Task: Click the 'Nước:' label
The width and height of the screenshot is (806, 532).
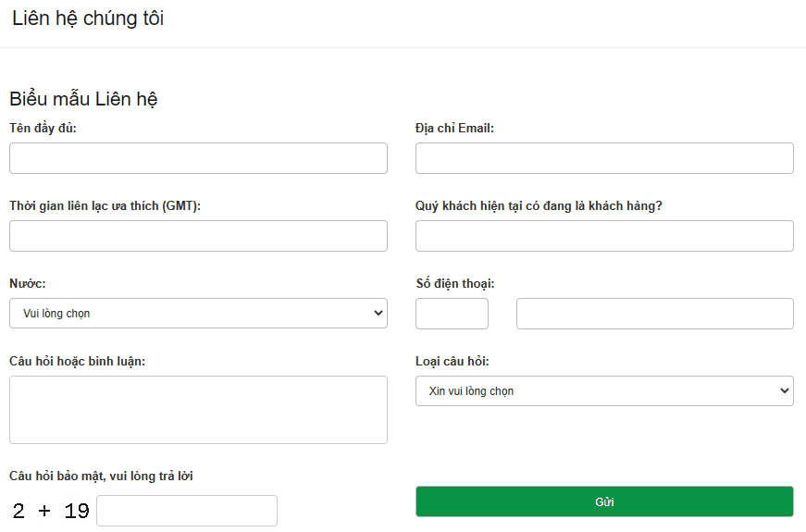Action: pyautogui.click(x=27, y=284)
